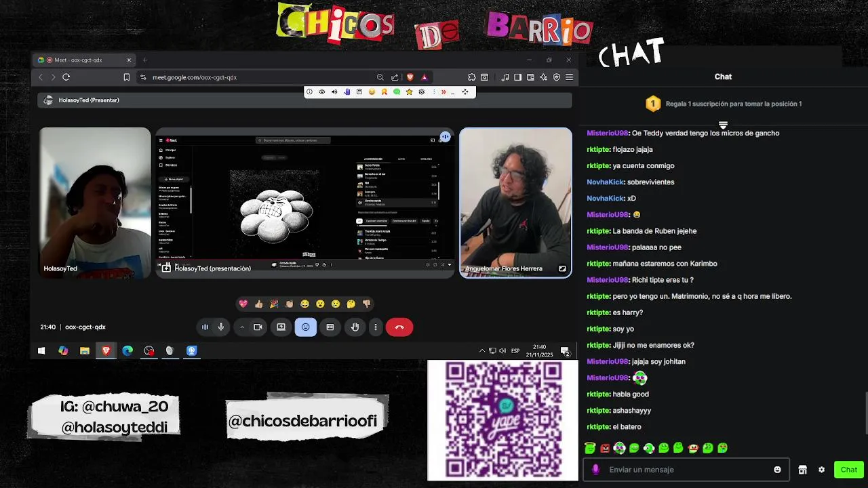
Task: Hang up the Meet call
Action: [399, 327]
